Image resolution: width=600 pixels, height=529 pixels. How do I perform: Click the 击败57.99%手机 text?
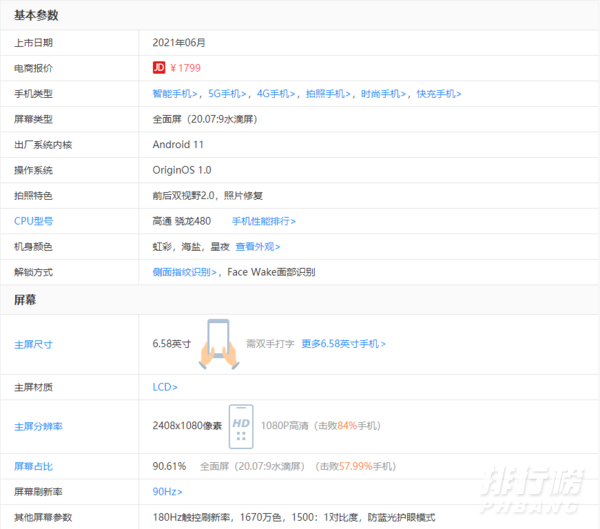point(355,466)
